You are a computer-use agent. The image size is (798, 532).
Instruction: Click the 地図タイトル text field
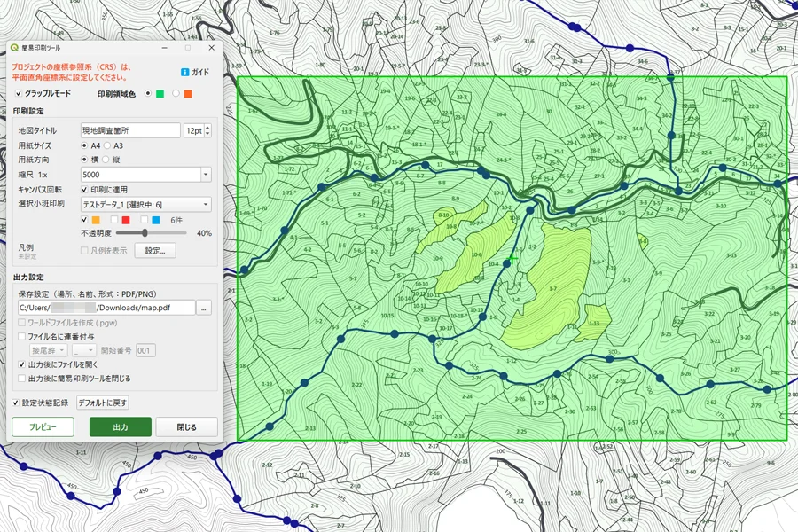click(x=130, y=130)
